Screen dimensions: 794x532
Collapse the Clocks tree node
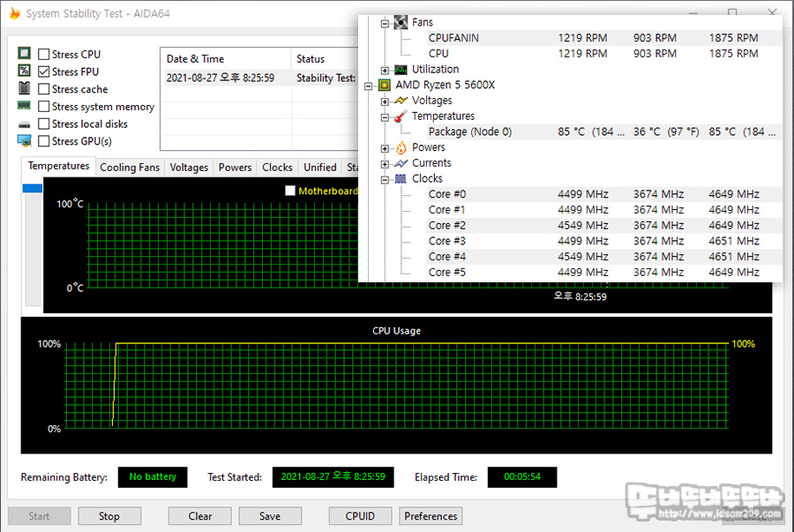pyautogui.click(x=385, y=180)
